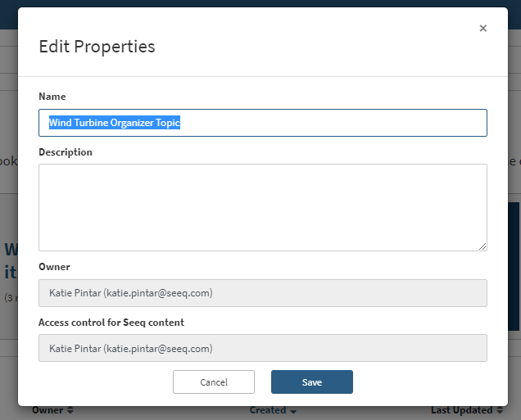
Task: Click the Edit Properties dialog title
Action: [97, 47]
